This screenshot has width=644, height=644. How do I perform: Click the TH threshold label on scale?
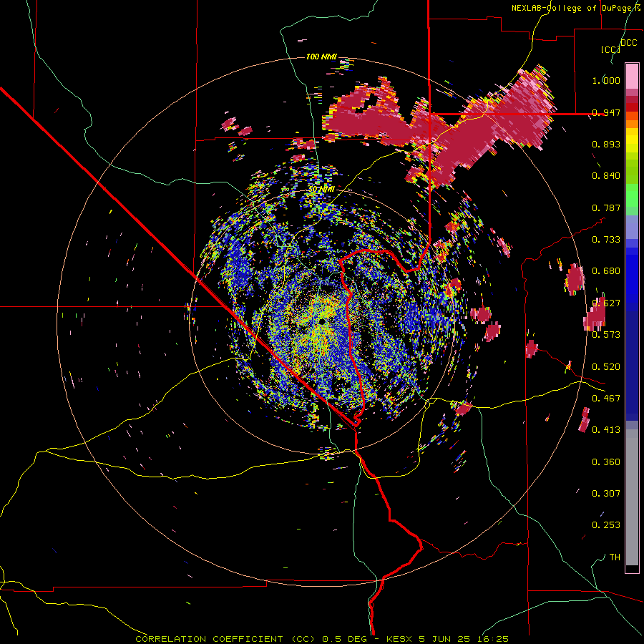(x=615, y=557)
